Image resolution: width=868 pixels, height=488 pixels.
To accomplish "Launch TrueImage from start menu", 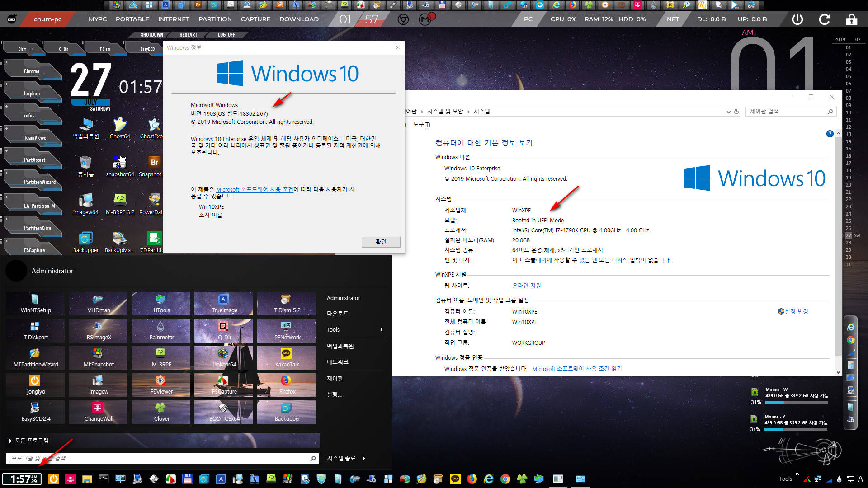I will [x=224, y=304].
